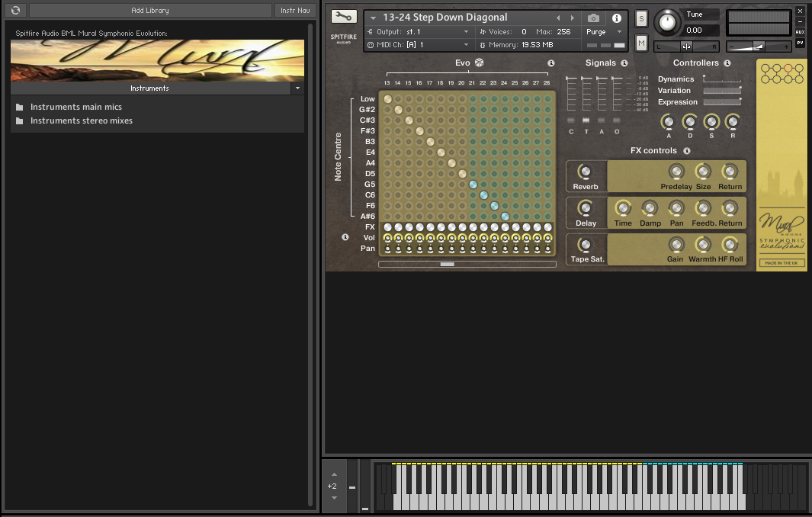Image resolution: width=812 pixels, height=517 pixels.
Task: Minimize instrument view with the minus button
Action: (800, 21)
